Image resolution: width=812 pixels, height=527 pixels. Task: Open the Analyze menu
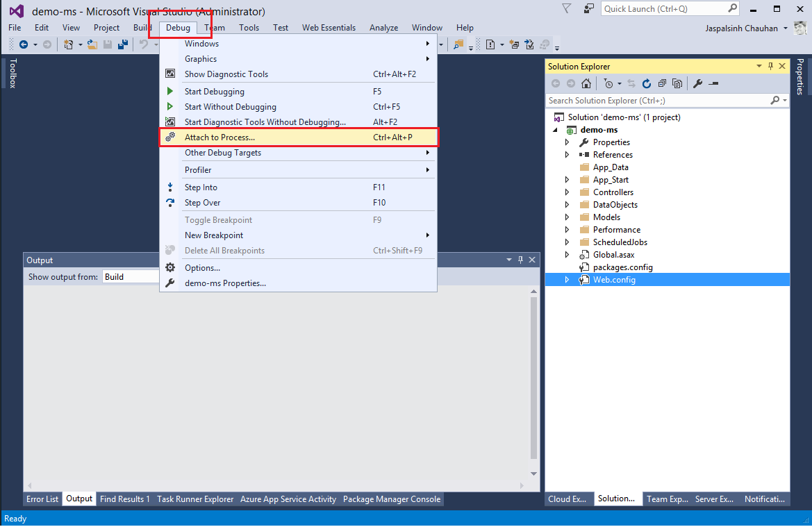(383, 28)
